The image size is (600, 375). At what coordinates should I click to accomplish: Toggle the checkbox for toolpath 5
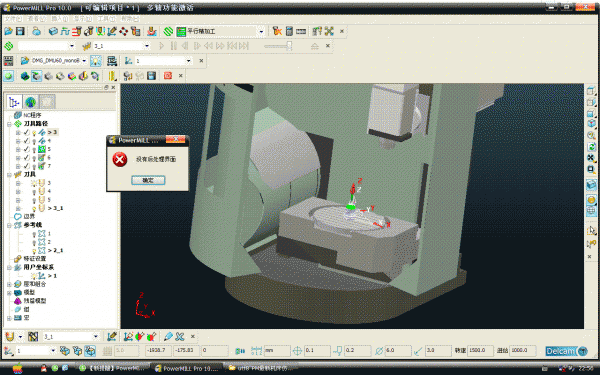26,149
